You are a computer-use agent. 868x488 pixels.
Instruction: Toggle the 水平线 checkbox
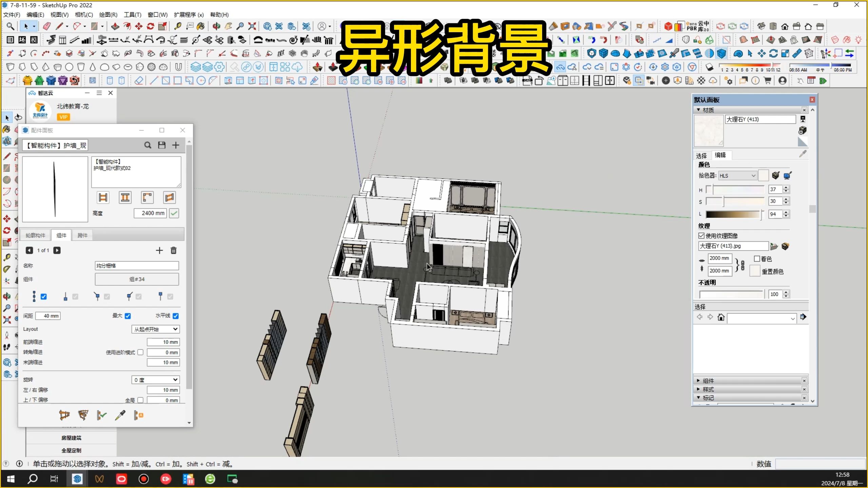(176, 316)
